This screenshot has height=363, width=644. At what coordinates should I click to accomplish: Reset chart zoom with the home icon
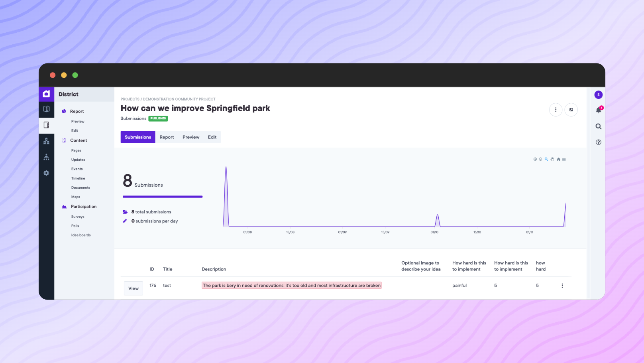point(558,159)
